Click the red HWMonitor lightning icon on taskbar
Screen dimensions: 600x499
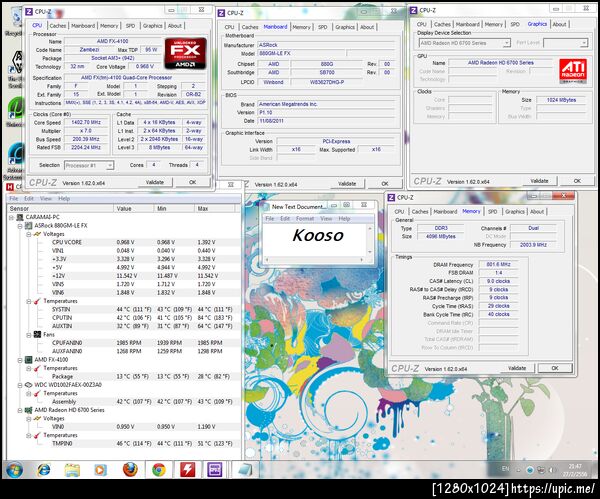point(188,470)
